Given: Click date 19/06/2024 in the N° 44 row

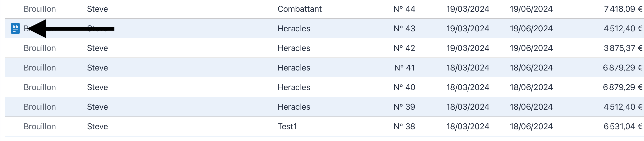Looking at the screenshot, I should 531,9.
